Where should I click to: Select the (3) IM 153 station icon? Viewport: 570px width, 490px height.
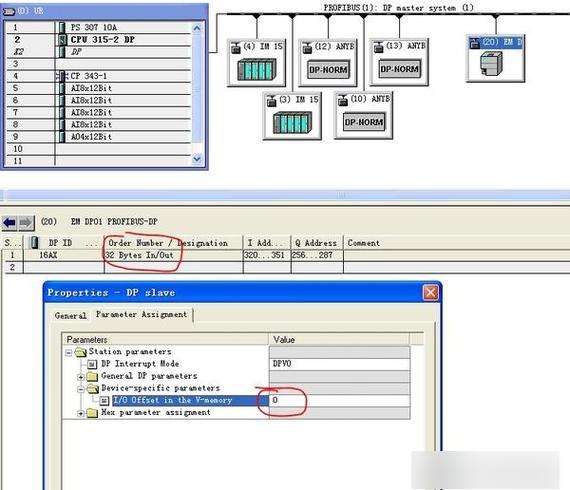[292, 116]
